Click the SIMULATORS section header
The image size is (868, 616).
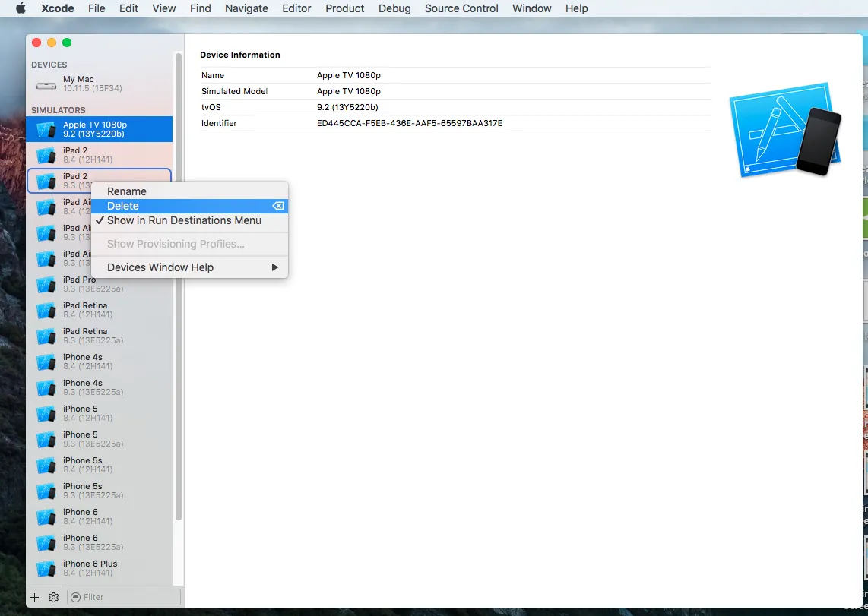click(58, 110)
